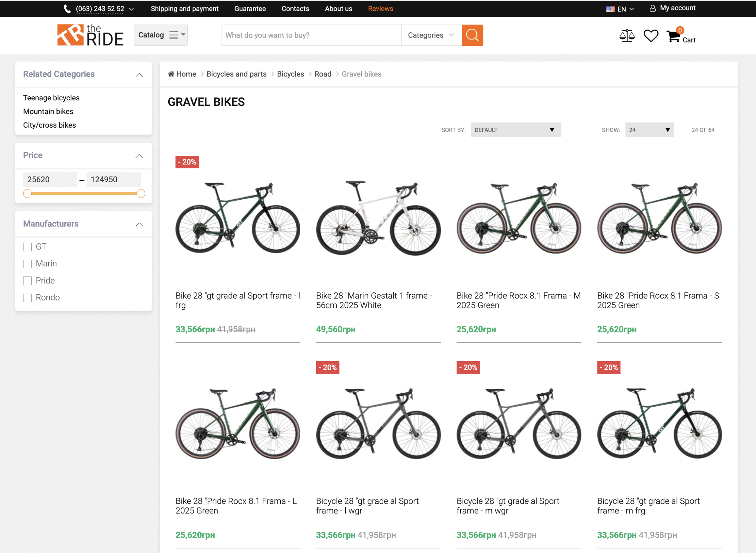Click the What do you want to buy search box

tap(311, 35)
